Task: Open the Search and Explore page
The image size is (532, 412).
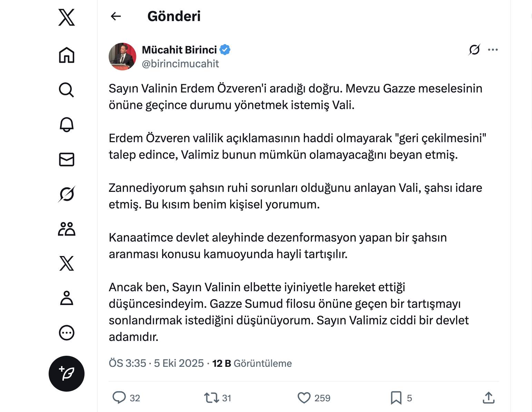Action: click(x=67, y=90)
